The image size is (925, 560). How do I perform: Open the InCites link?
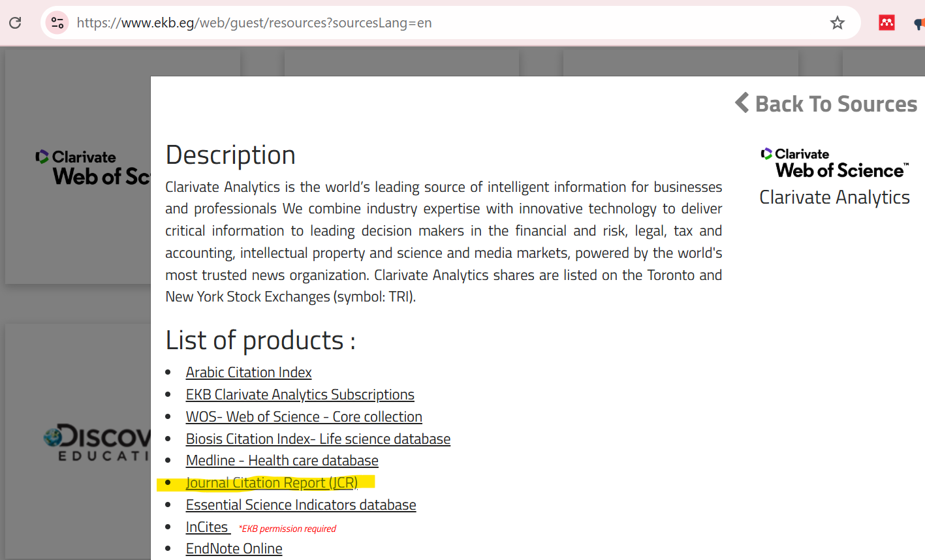tap(207, 527)
